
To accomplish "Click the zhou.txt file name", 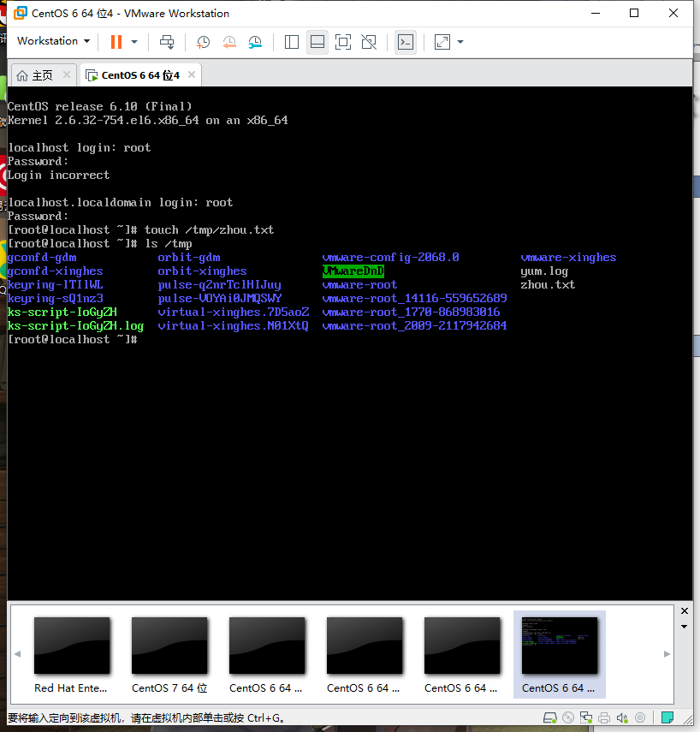I will [x=548, y=285].
